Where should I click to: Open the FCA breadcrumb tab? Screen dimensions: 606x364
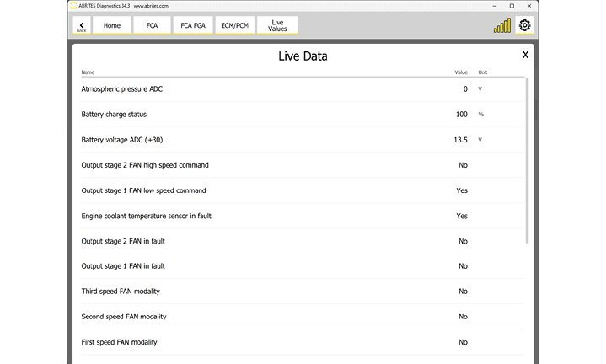tap(152, 26)
